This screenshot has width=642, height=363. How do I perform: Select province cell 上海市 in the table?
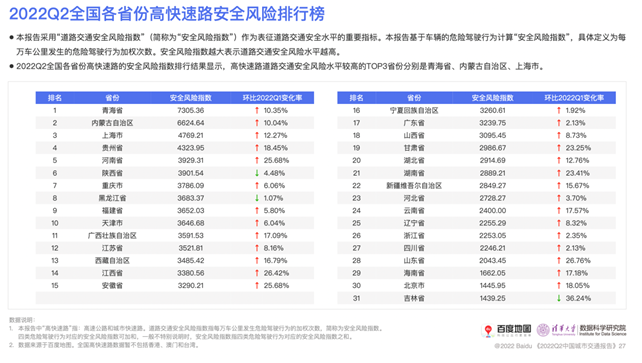click(x=112, y=135)
